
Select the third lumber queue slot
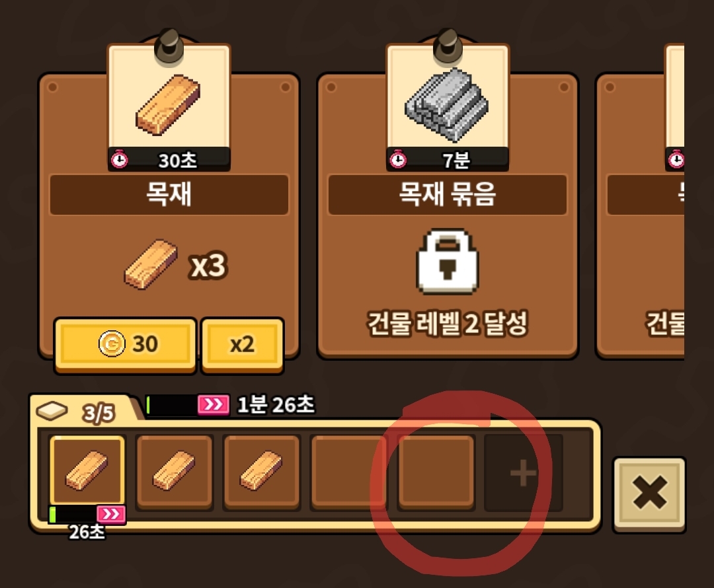(261, 472)
